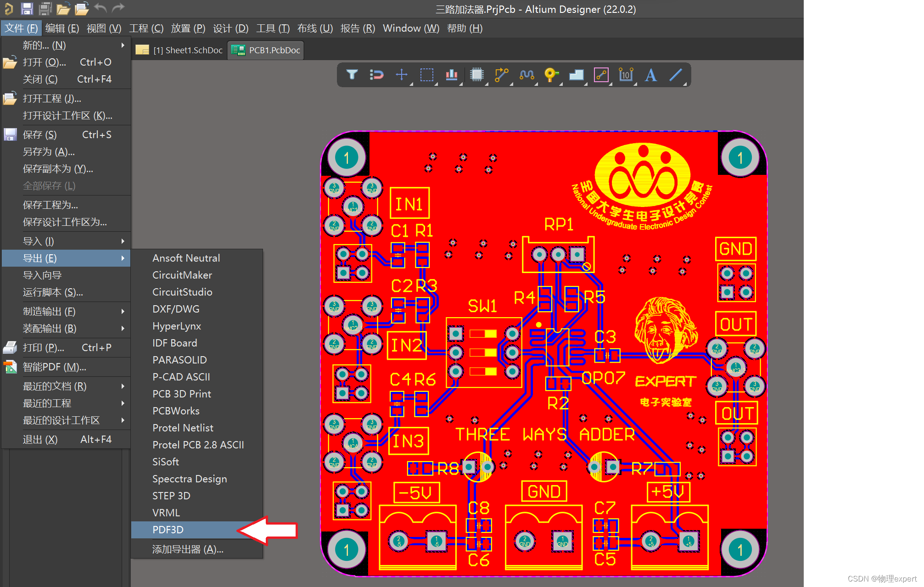Screen dimensions: 924x587
Task: Select the rectangle selection tool
Action: (x=426, y=74)
